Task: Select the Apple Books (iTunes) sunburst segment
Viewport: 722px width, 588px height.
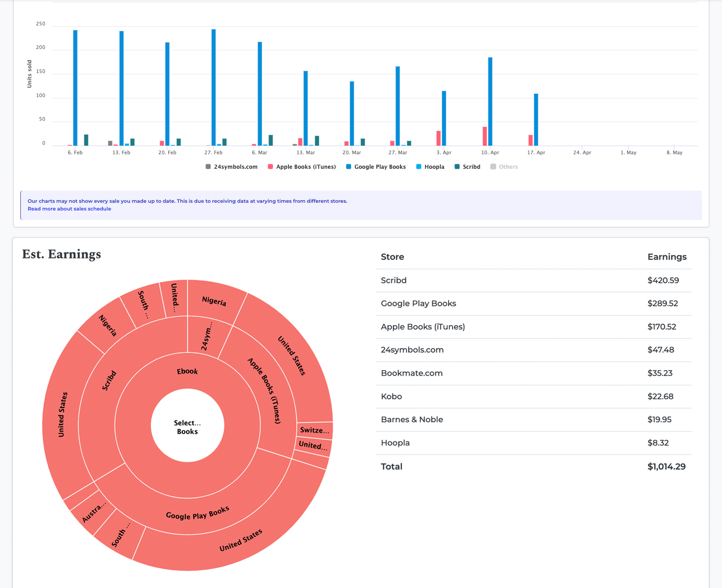Action: click(x=264, y=391)
